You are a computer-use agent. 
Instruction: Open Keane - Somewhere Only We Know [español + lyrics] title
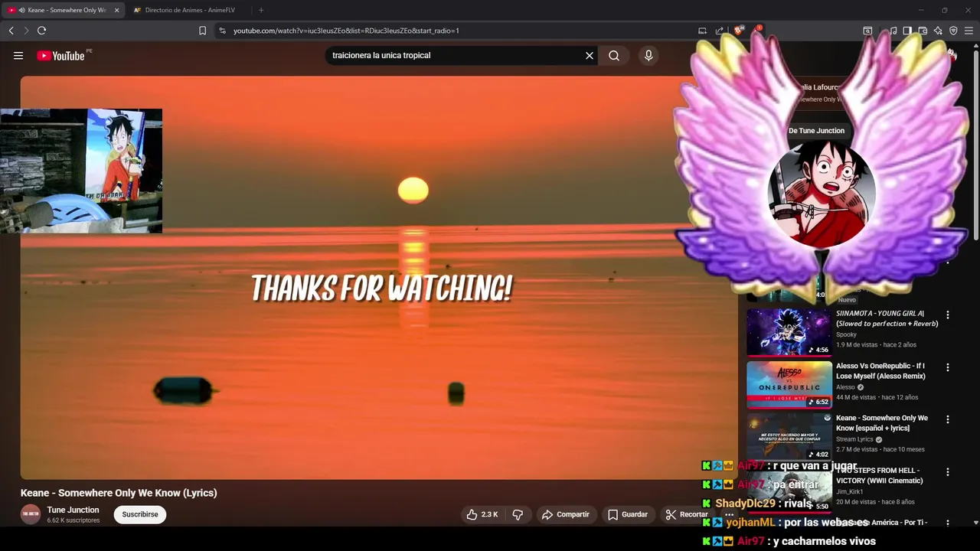(x=882, y=423)
